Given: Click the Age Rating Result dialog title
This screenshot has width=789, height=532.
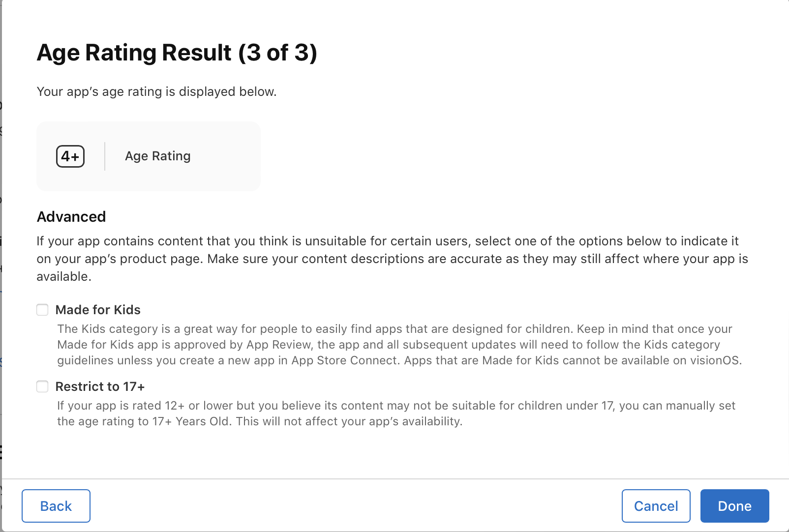Looking at the screenshot, I should click(x=134, y=53).
